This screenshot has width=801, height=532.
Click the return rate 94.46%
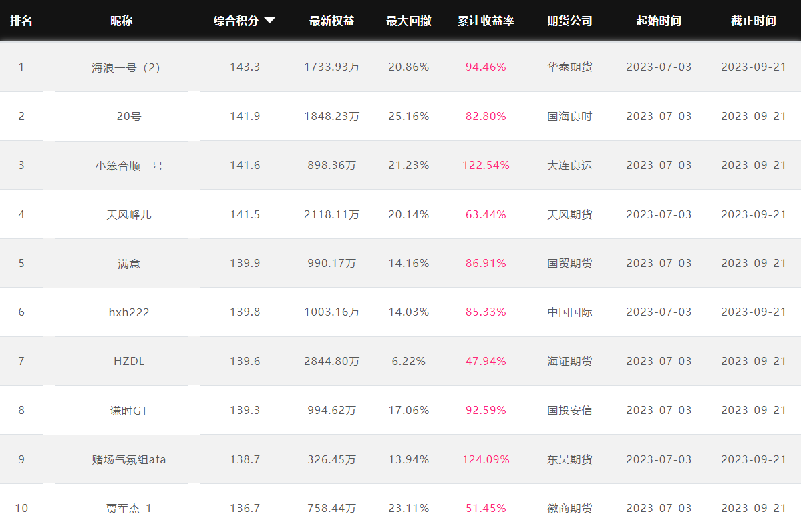pos(486,67)
